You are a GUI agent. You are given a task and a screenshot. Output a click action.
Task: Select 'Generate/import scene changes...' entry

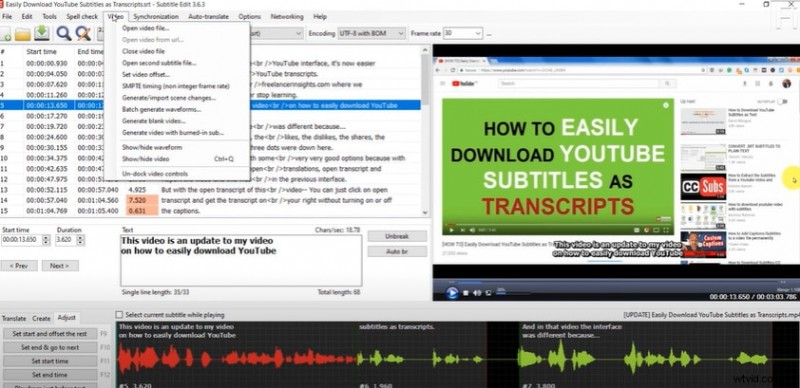point(177,98)
